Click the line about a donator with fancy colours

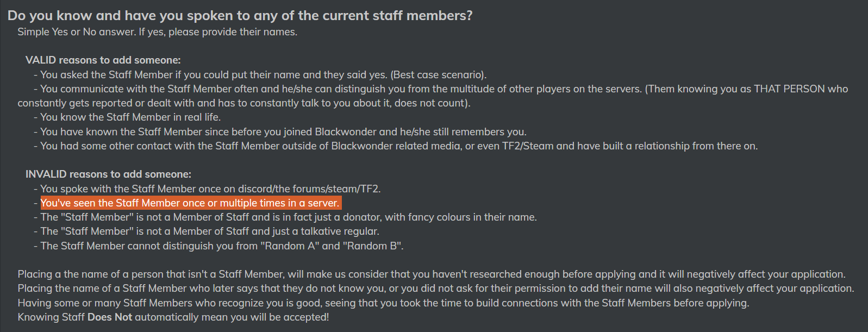(285, 217)
